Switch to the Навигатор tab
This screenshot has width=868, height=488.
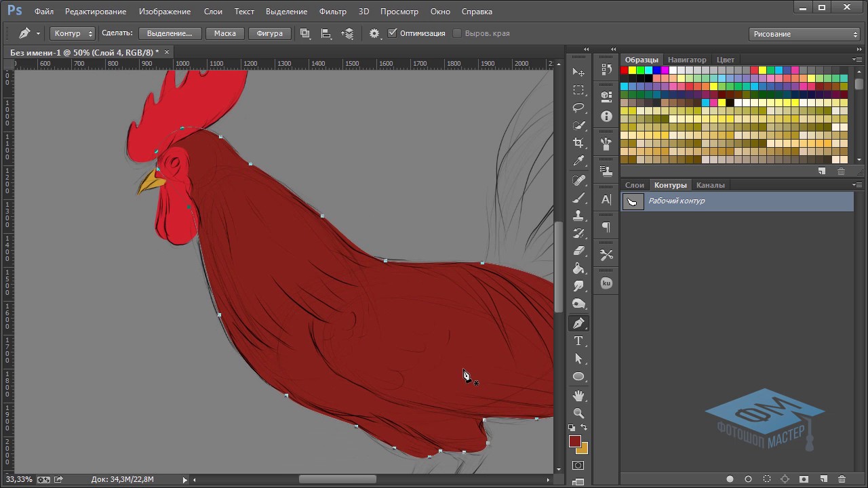(687, 60)
